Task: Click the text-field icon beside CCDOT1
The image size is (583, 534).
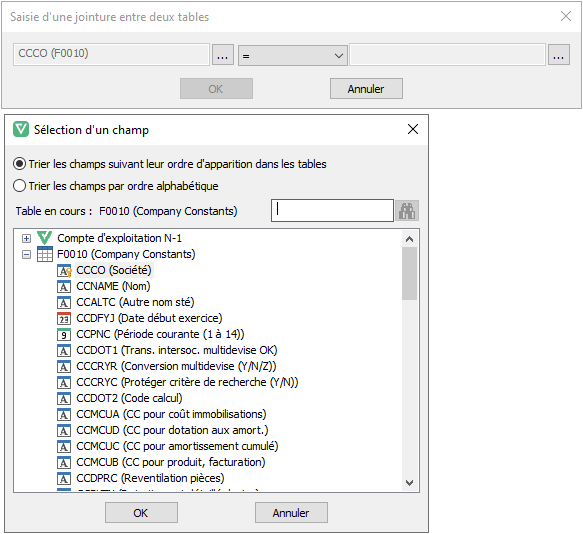Action: [64, 351]
